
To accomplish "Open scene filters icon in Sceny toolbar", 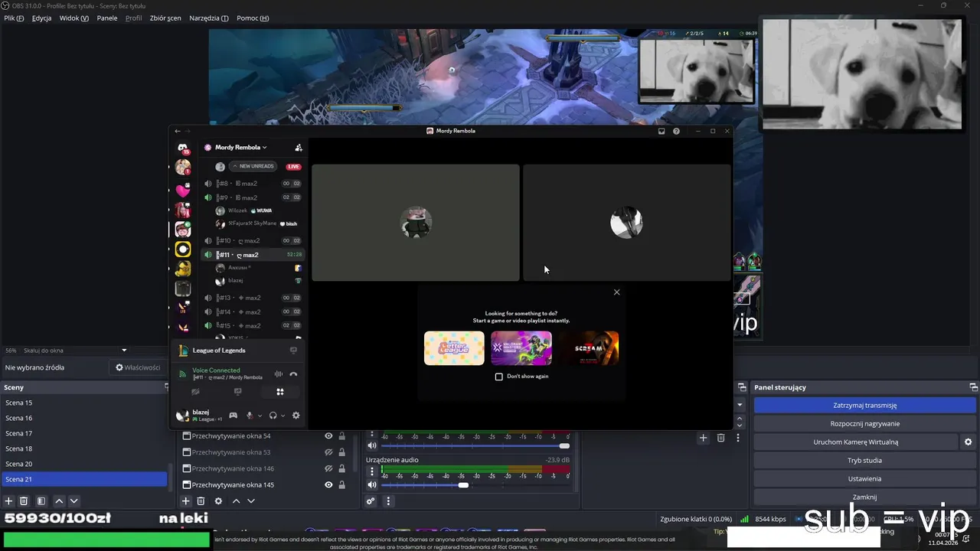I will (41, 501).
